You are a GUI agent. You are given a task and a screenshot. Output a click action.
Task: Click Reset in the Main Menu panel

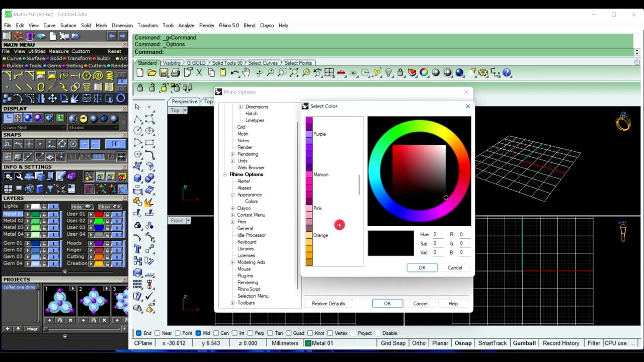tap(114, 51)
